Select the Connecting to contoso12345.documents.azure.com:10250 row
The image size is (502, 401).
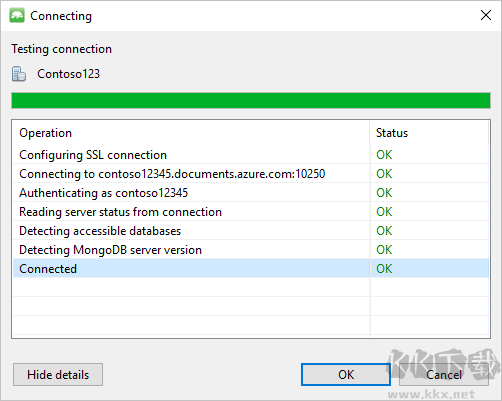(251, 174)
